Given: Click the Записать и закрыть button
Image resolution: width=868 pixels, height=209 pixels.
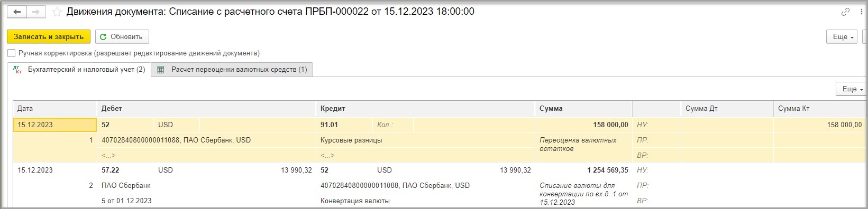Looking at the screenshot, I should coord(49,37).
